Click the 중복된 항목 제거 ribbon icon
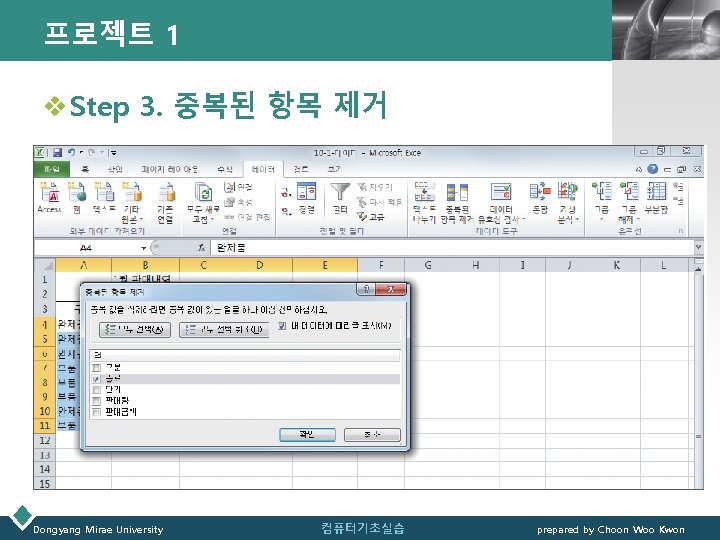 click(x=457, y=192)
